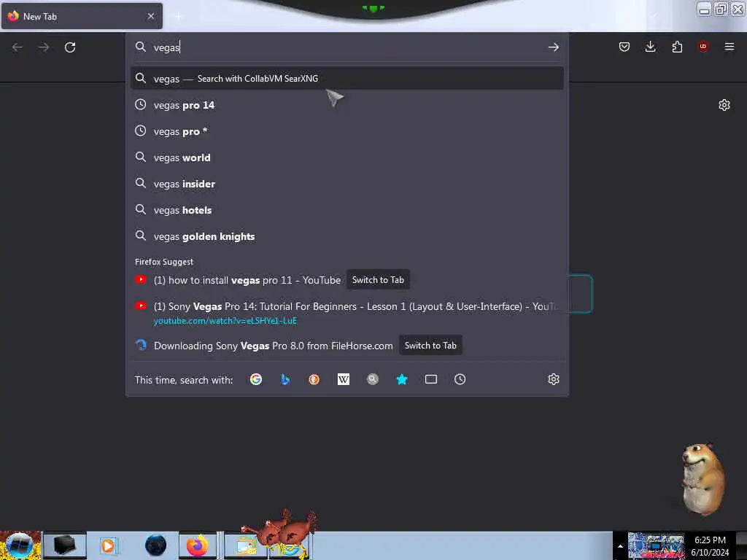The image size is (747, 560).
Task: Search vegas with CollabVM SearXNG
Action: [347, 79]
